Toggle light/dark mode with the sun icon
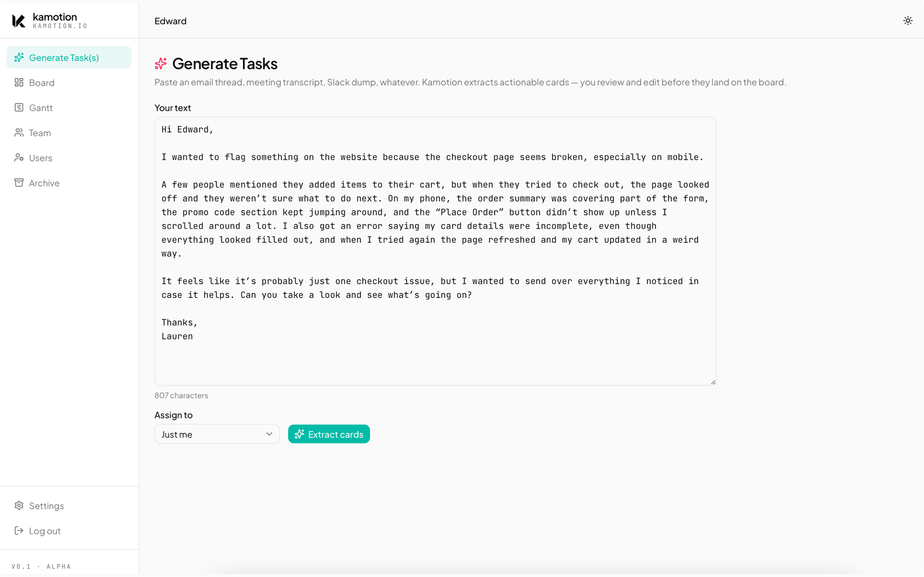The height and width of the screenshot is (577, 924). tap(908, 21)
